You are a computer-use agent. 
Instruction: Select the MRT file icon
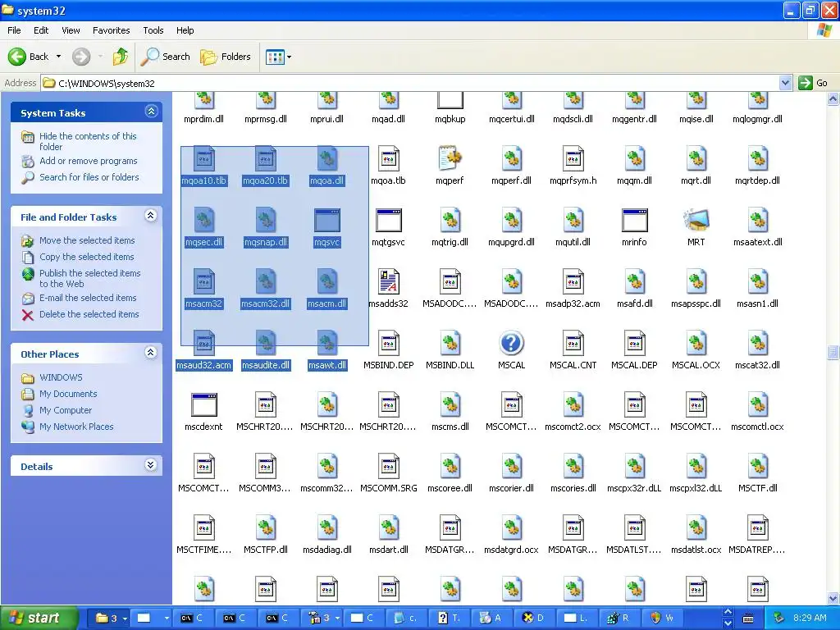click(696, 220)
